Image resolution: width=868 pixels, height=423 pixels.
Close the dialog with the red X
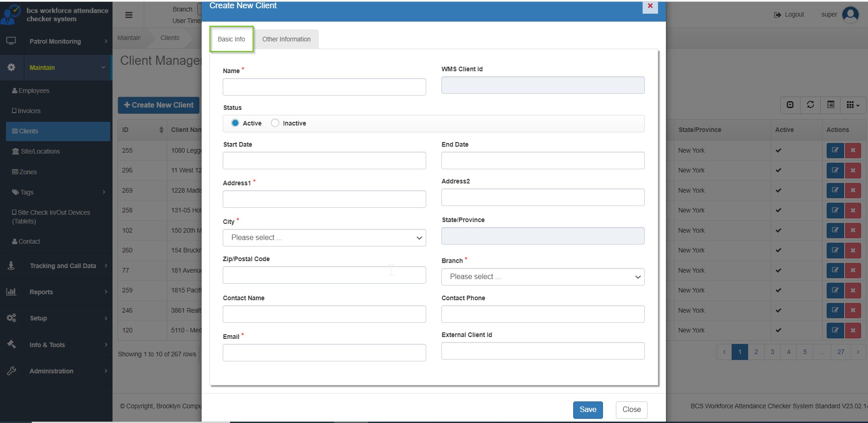[x=650, y=6]
